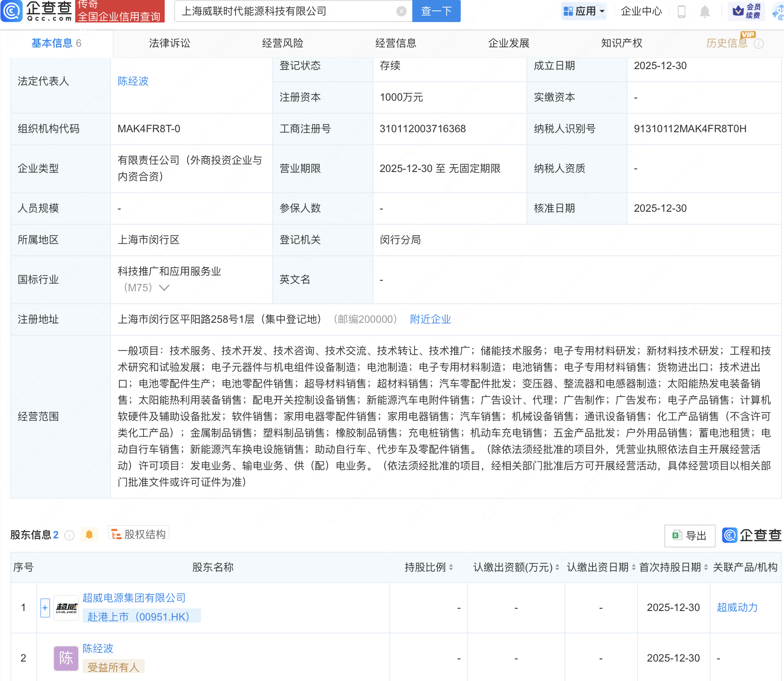Open the mobile app phone icon
Image resolution: width=784 pixels, height=681 pixels.
tap(682, 12)
